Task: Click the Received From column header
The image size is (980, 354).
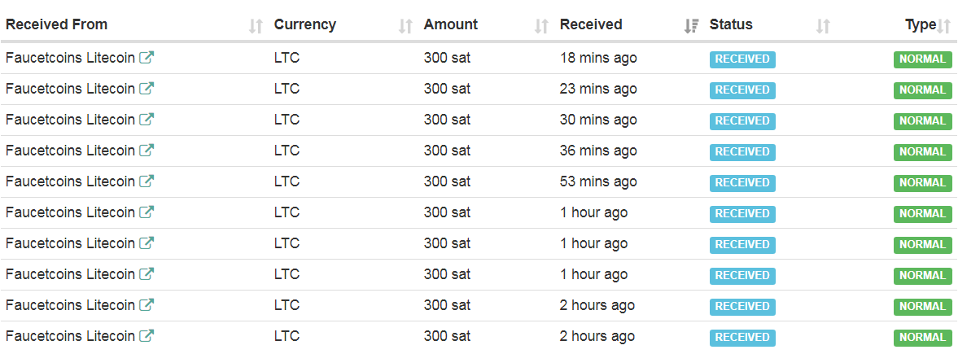Action: coord(56,24)
